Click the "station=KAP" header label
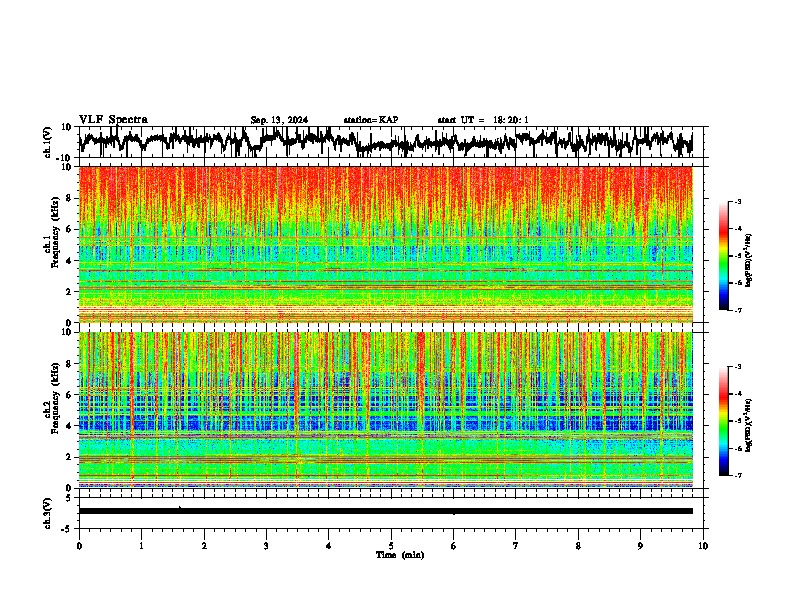This screenshot has height=612, width=792. pos(371,120)
